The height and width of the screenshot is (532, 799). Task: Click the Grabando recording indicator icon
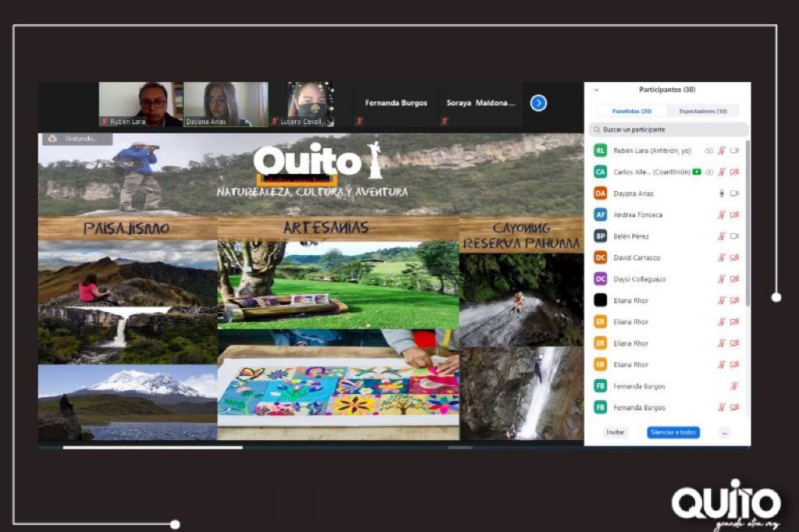point(53,139)
